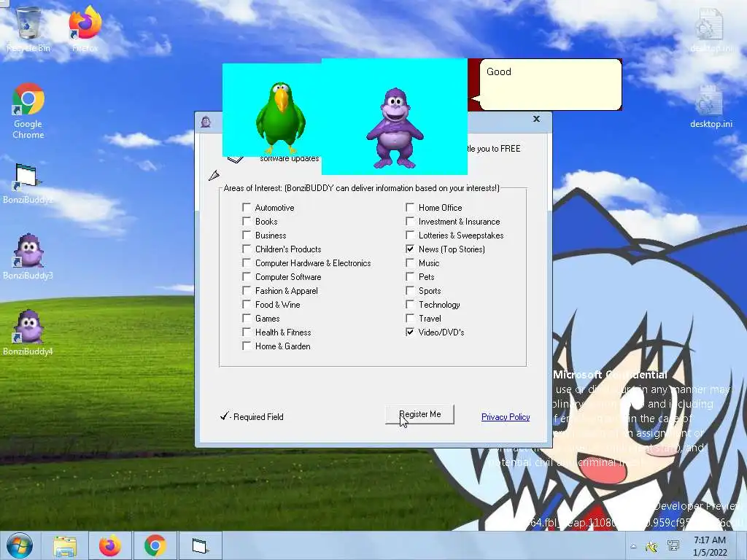The height and width of the screenshot is (560, 747).
Task: Tick the Sports checkbox
Action: pos(410,290)
